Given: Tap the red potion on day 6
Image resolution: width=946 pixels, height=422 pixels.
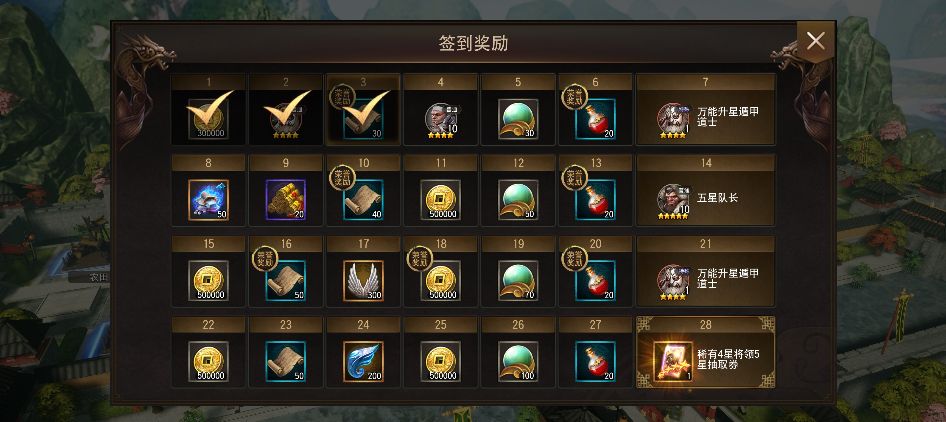Looking at the screenshot, I should pyautogui.click(x=595, y=119).
